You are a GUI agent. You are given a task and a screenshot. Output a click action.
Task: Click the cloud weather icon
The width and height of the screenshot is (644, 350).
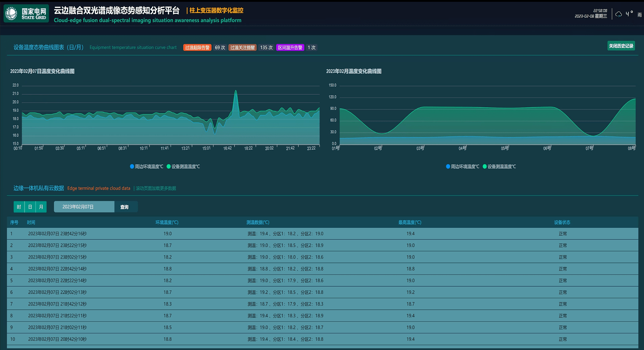click(619, 14)
